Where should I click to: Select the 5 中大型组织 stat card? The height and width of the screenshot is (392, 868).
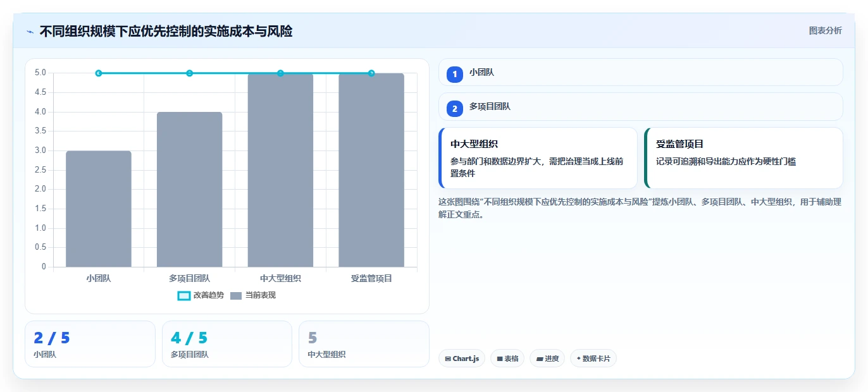pyautogui.click(x=364, y=344)
